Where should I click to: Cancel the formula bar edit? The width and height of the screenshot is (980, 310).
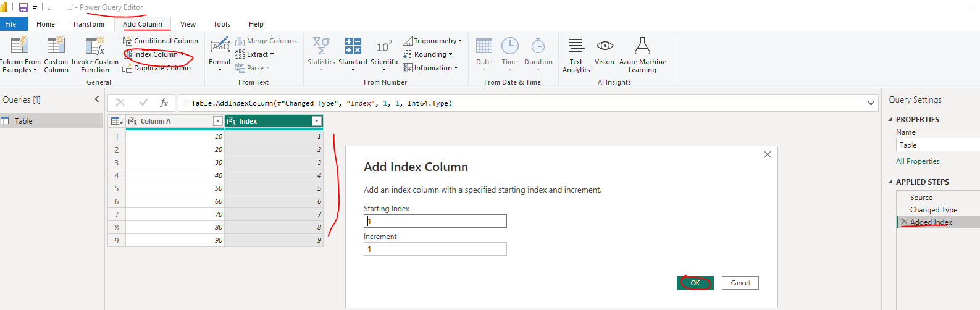tap(120, 103)
